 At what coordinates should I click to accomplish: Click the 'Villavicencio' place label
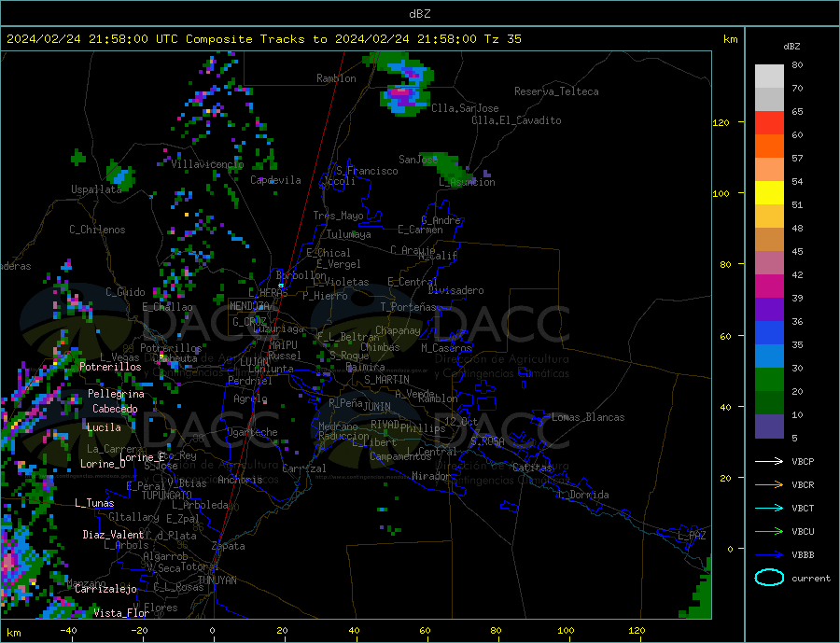207,164
